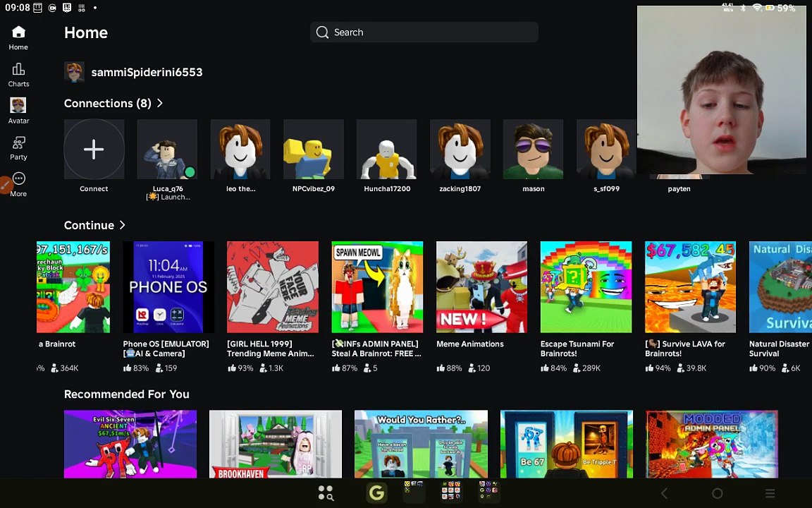Viewport: 812px width, 508px height.
Task: Open Brookhaven recommended game
Action: pyautogui.click(x=276, y=444)
